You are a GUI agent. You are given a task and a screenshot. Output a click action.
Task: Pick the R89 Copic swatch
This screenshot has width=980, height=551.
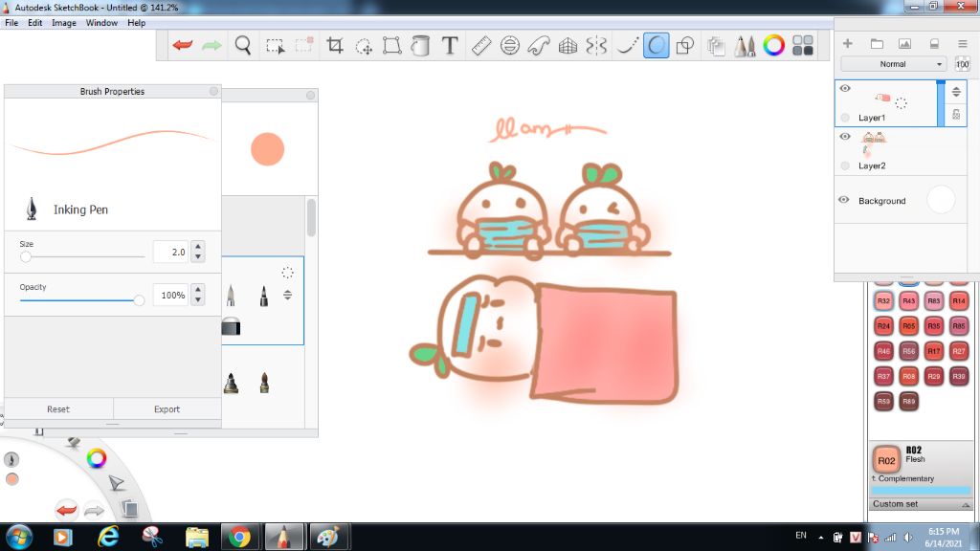point(909,401)
